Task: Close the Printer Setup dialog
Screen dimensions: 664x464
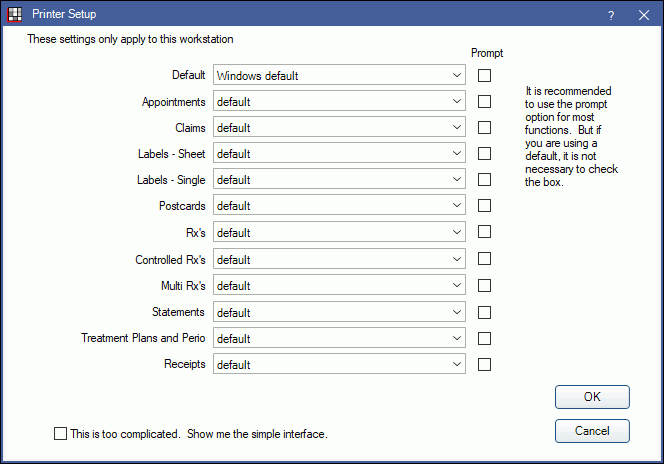Action: (644, 15)
